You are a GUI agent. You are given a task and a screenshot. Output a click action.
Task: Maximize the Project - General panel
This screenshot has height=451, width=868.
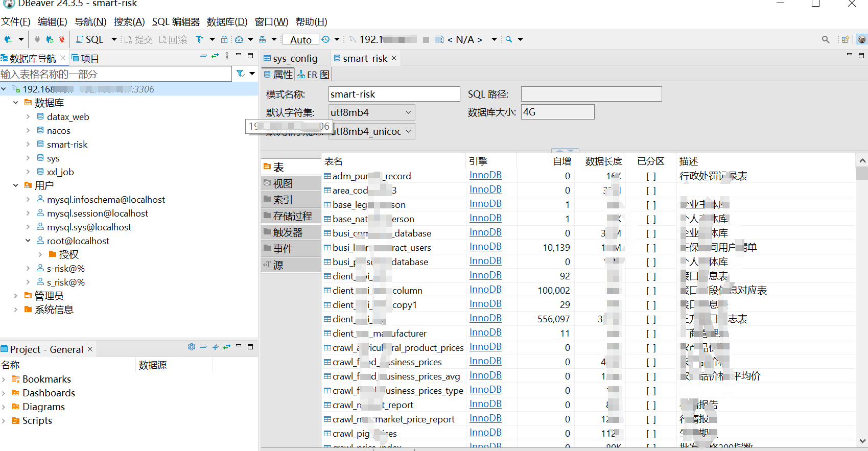click(x=250, y=347)
